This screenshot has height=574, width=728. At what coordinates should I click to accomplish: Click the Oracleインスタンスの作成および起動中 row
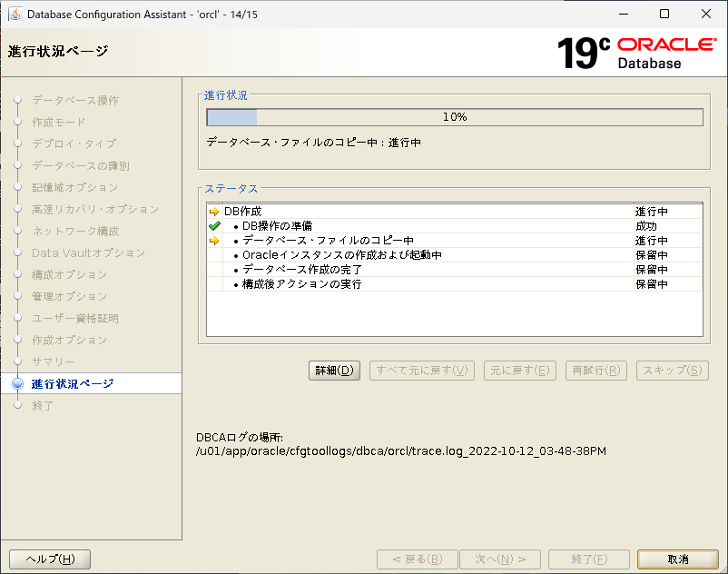click(x=455, y=255)
